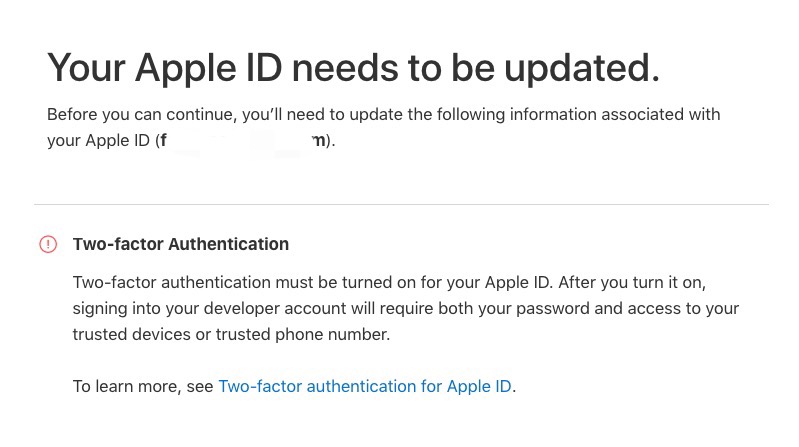Click the word 'updated.' in the main title
799x447 pixels.
click(x=582, y=68)
